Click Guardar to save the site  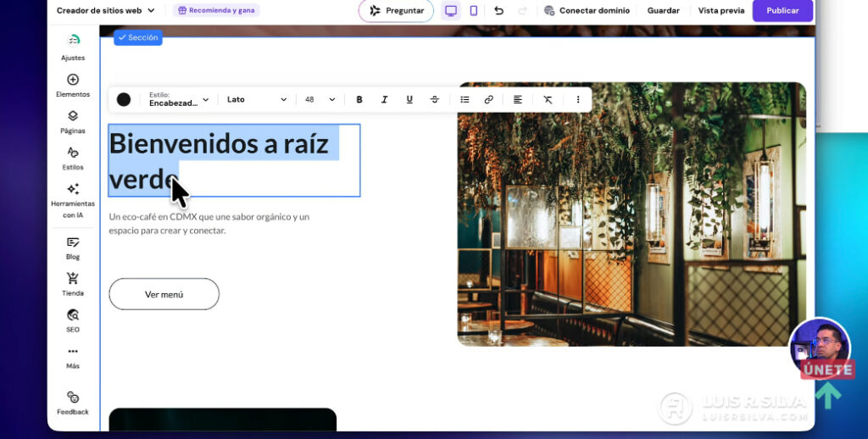point(663,10)
